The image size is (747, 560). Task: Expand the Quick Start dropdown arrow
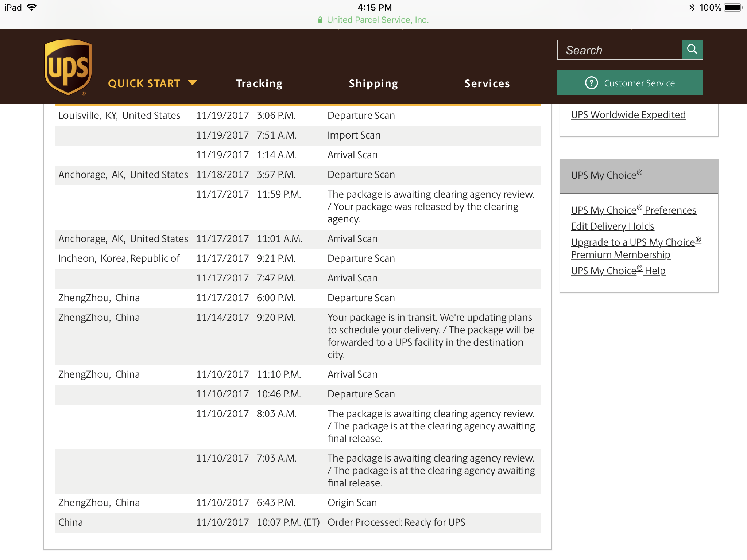pyautogui.click(x=192, y=83)
